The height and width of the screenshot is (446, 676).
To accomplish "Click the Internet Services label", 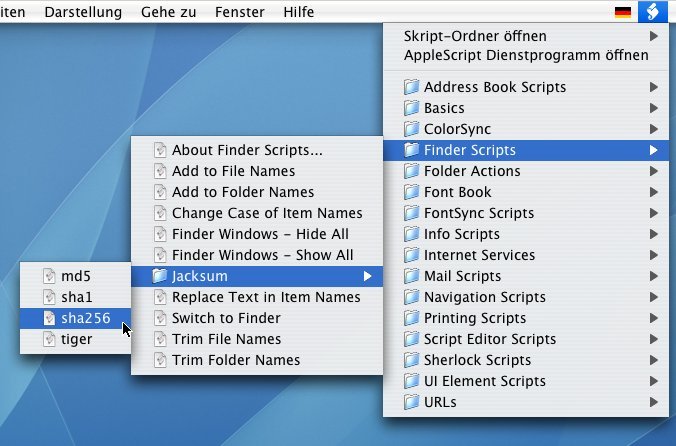I will (x=479, y=255).
